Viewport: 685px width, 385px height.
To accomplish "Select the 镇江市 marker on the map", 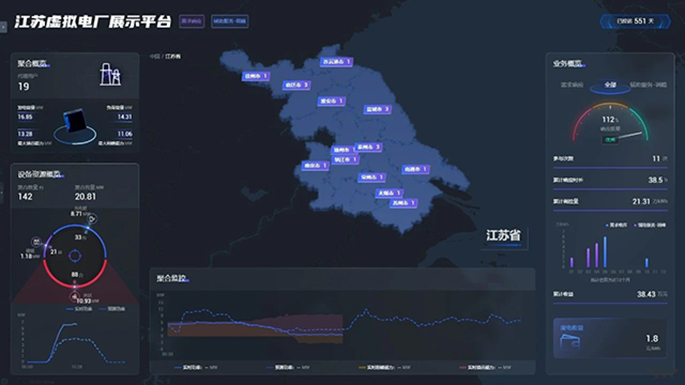I will point(345,160).
